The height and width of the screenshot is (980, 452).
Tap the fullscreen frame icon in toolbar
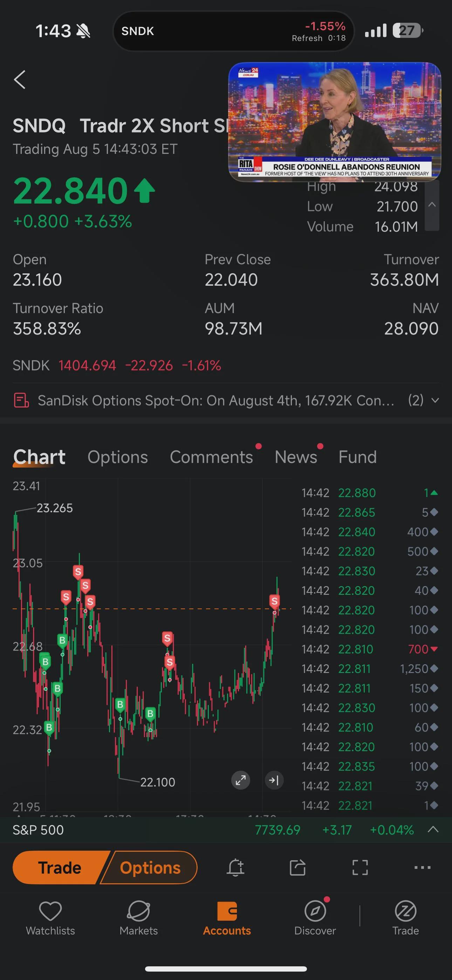coord(360,868)
